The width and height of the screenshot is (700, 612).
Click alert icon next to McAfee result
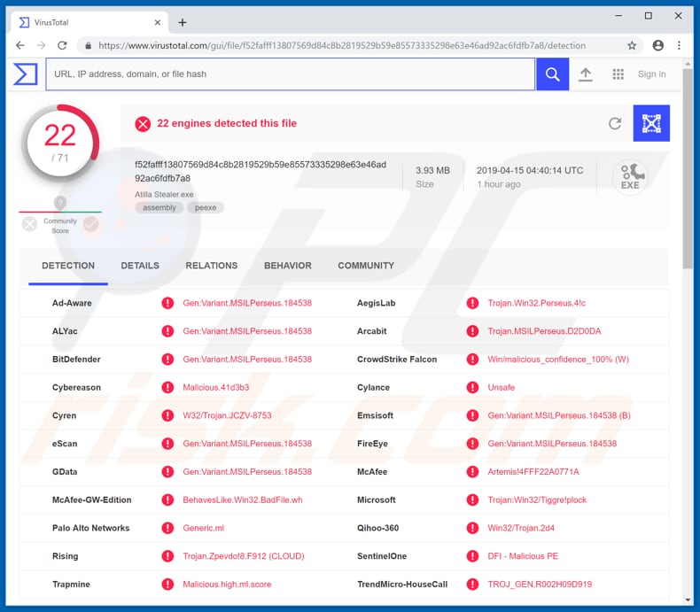point(472,472)
